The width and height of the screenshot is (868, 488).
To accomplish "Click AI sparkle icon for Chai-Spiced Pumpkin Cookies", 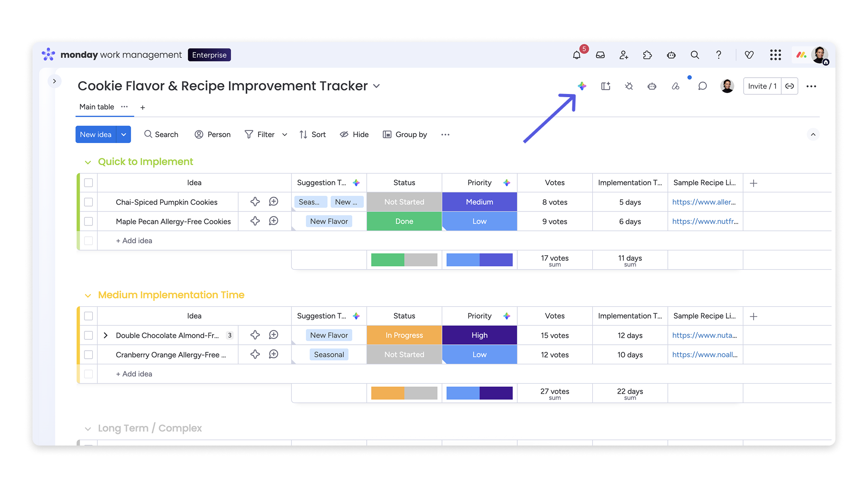I will pos(255,202).
